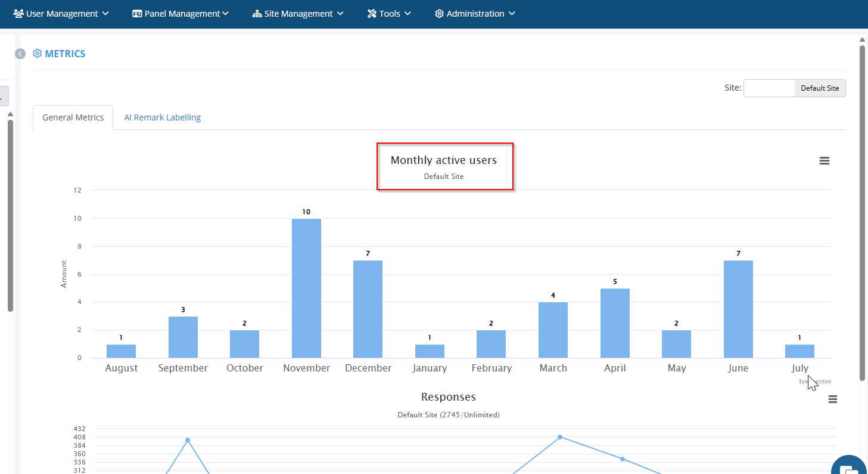Click the Default Site selector button
Image resolution: width=868 pixels, height=474 pixels.
pos(820,88)
